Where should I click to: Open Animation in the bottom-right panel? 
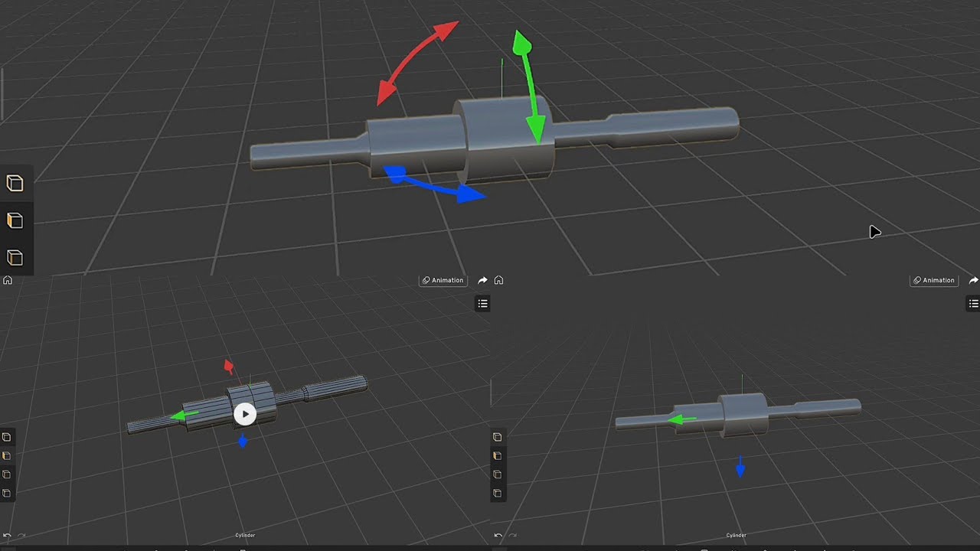tap(934, 280)
